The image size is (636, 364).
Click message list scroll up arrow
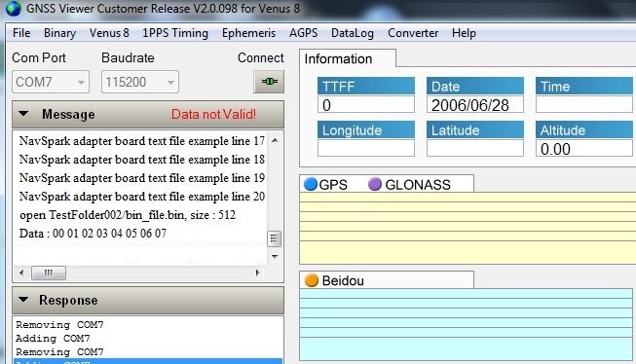(x=275, y=141)
